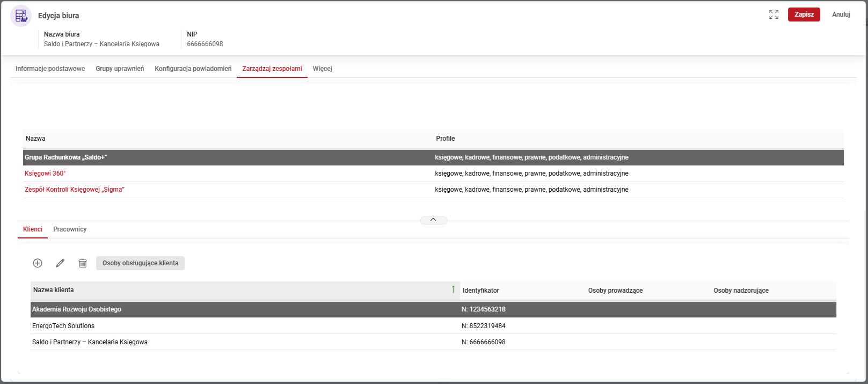868x384 pixels.
Task: Collapse the teams panel with chevron
Action: coord(433,220)
